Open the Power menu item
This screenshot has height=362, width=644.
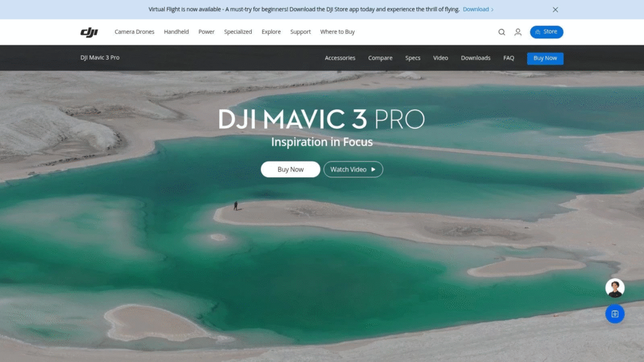[x=206, y=32]
